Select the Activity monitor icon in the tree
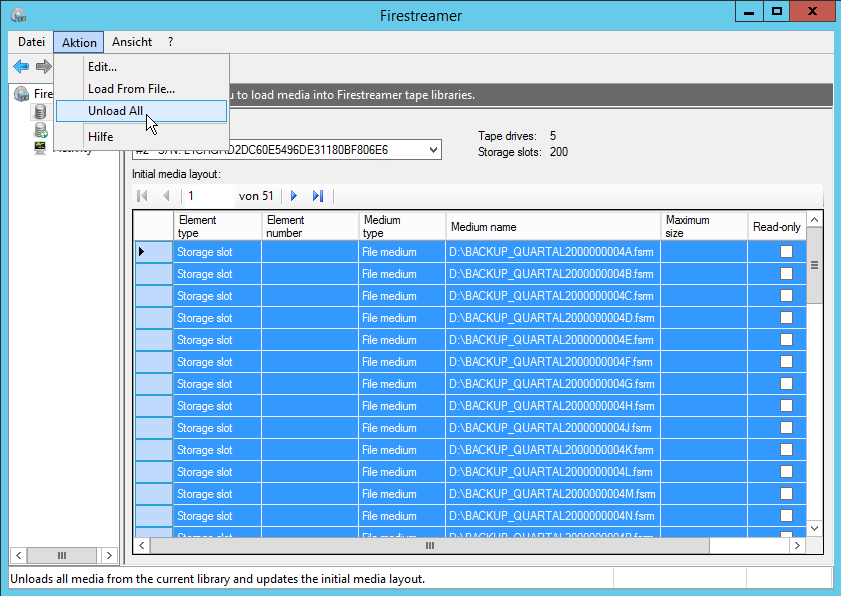The image size is (841, 596). [x=41, y=148]
